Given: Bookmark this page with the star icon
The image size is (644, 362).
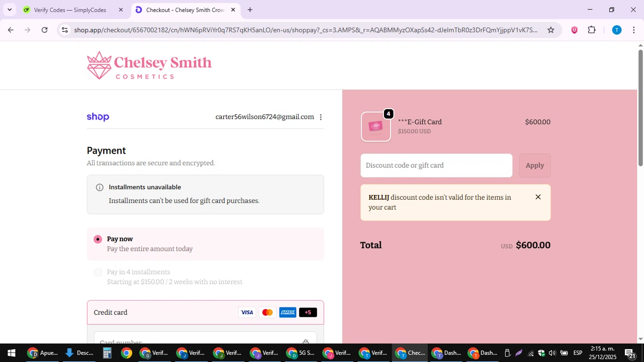Looking at the screenshot, I should coord(551,30).
